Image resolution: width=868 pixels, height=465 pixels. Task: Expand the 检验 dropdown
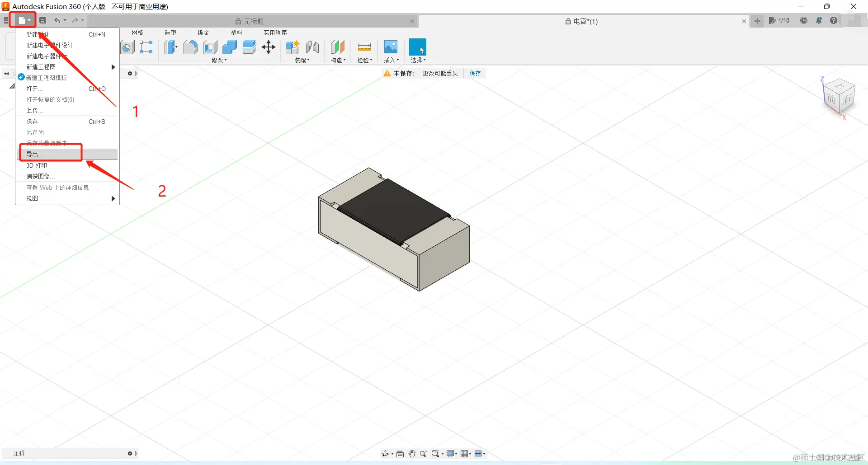click(x=364, y=60)
